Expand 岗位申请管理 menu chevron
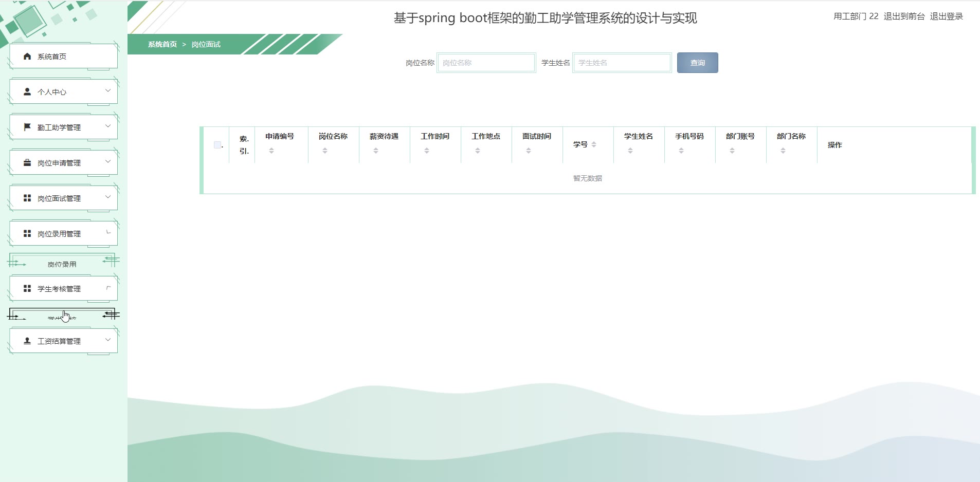The height and width of the screenshot is (482, 980). point(108,161)
